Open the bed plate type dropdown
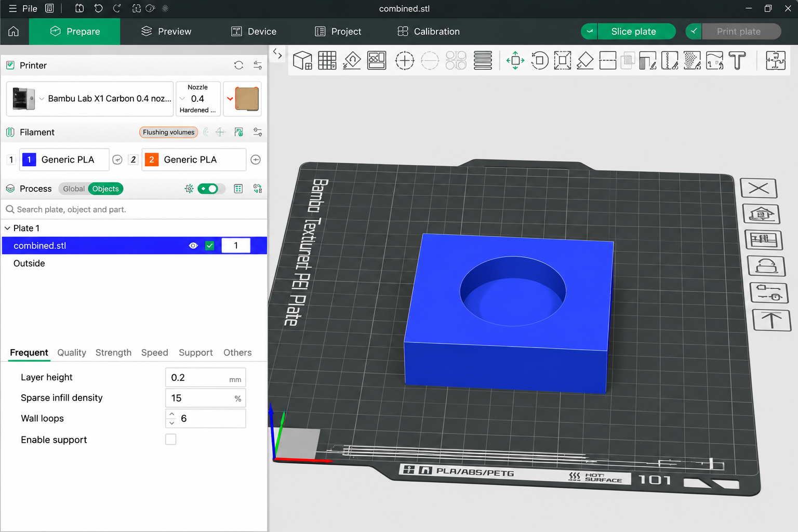The height and width of the screenshot is (532, 798). coord(243,99)
